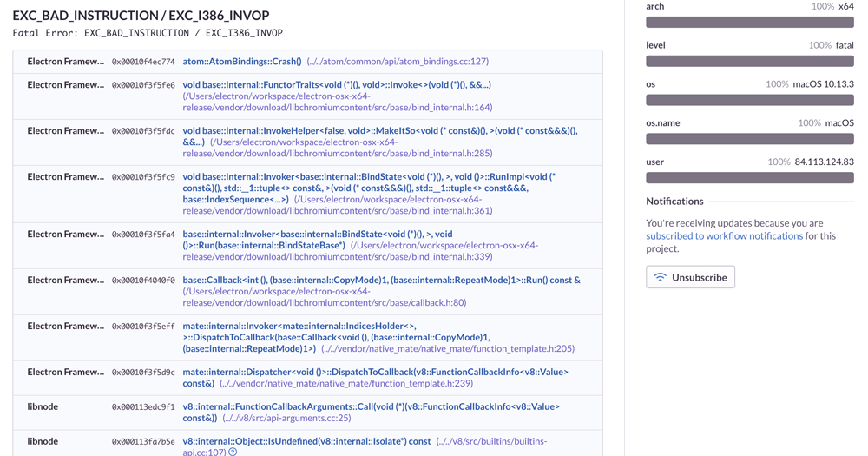Click the Fatal Error message line

(x=148, y=33)
